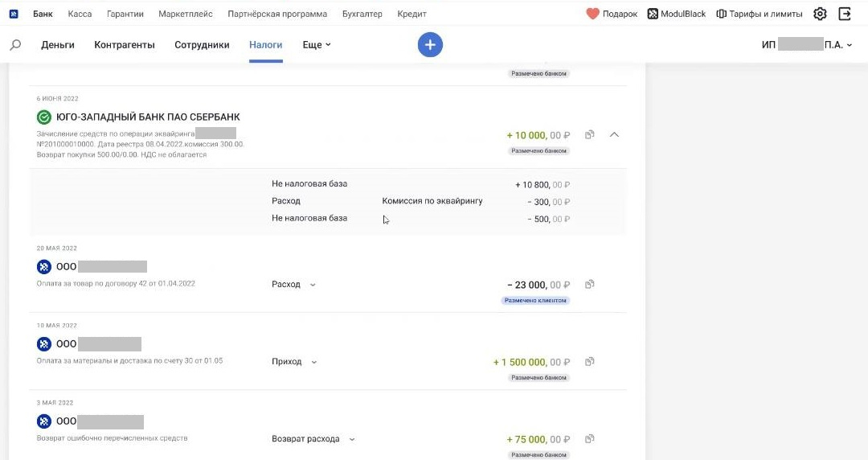Screen dimensions: 868x460
Task: Copy the +10 000 Sberbank transaction
Action: tap(590, 134)
